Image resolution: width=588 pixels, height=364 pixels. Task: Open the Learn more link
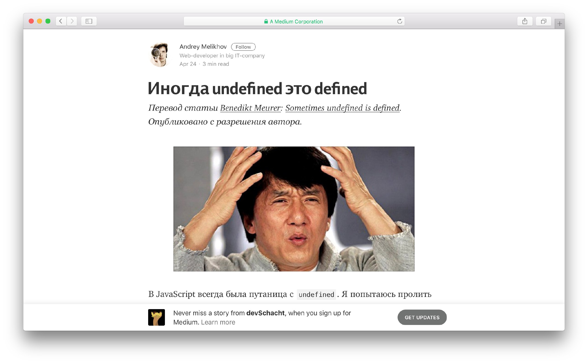pos(218,322)
